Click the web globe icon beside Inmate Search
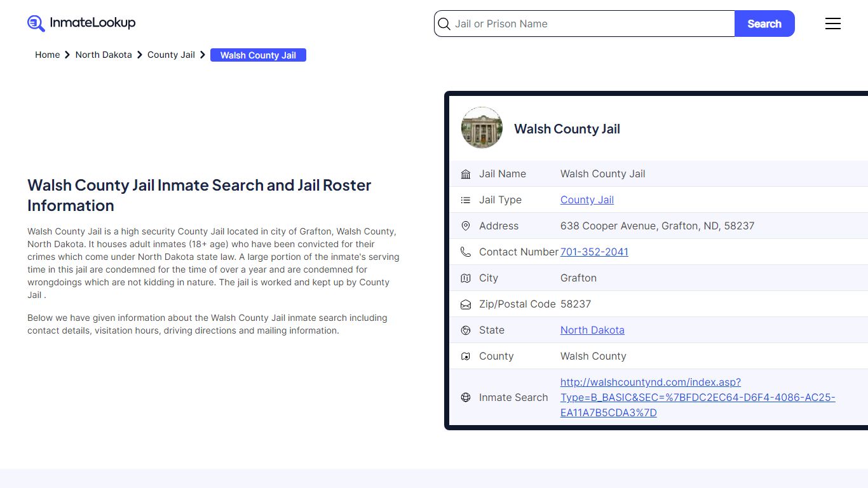Viewport: 868px width, 488px height. coord(466,398)
